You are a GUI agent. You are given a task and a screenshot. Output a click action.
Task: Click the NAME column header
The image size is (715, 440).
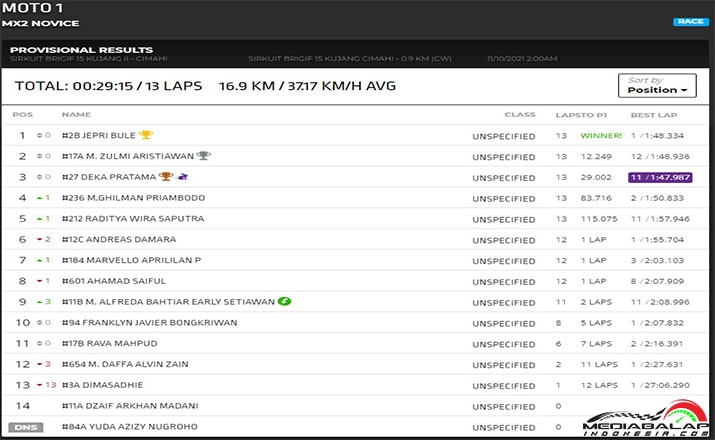click(76, 114)
